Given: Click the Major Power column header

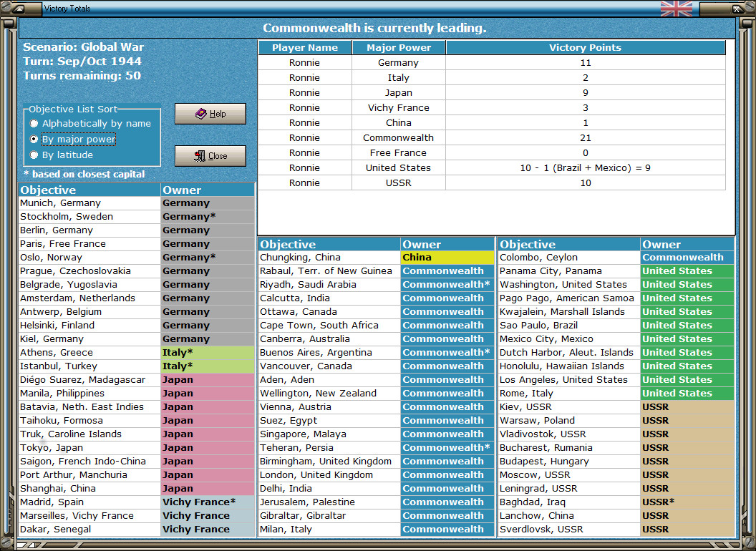Looking at the screenshot, I should pyautogui.click(x=398, y=47).
